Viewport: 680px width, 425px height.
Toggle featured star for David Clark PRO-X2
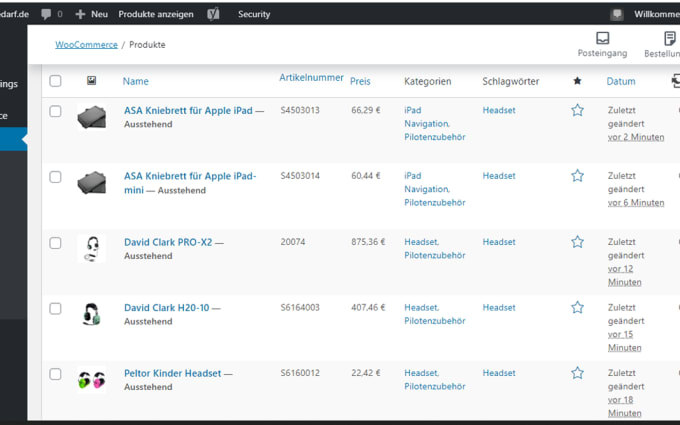(x=577, y=242)
